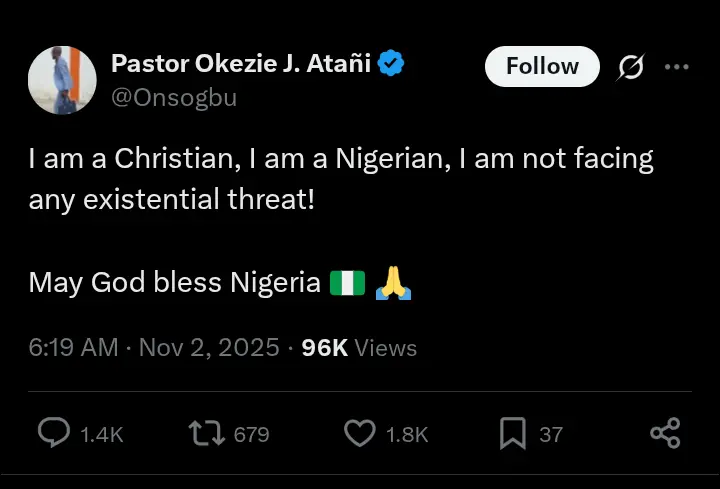The image size is (720, 489).
Task: Like the tweet with the heart icon
Action: point(358,433)
